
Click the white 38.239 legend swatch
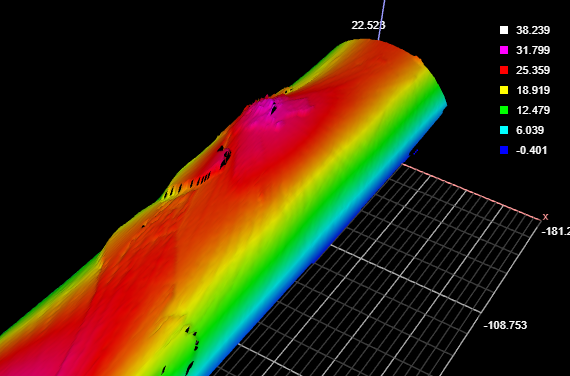click(504, 30)
